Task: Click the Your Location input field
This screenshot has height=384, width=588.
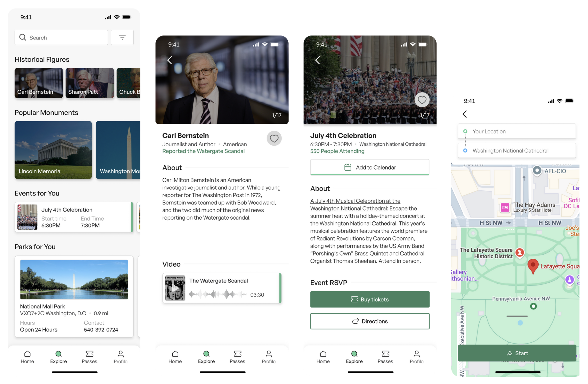Action: 517,131
